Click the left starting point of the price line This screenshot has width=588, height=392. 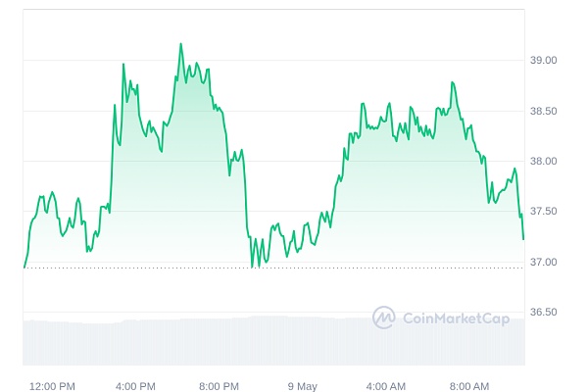point(24,267)
